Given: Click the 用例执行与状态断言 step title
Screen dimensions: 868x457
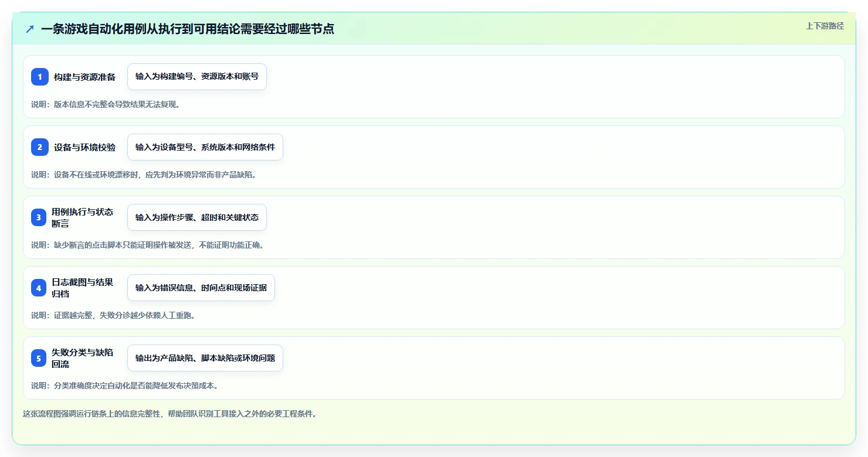Looking at the screenshot, I should pos(82,217).
